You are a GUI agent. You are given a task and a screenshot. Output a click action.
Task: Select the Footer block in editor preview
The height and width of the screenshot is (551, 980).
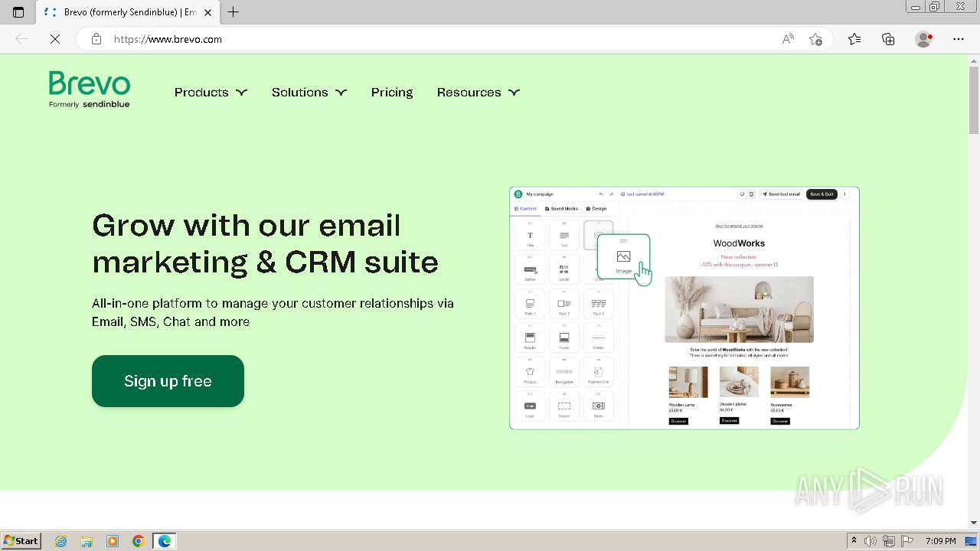pos(564,338)
